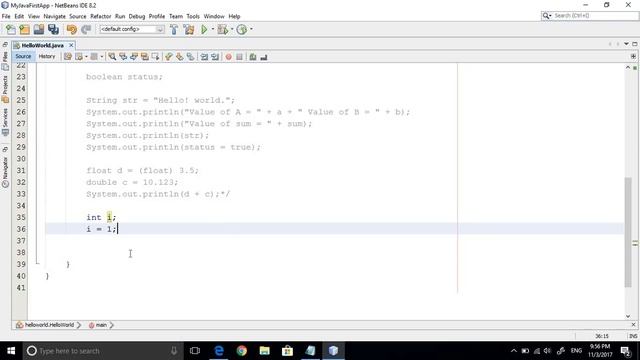
Task: Open File Explorer from the taskbar
Action: (x=264, y=351)
